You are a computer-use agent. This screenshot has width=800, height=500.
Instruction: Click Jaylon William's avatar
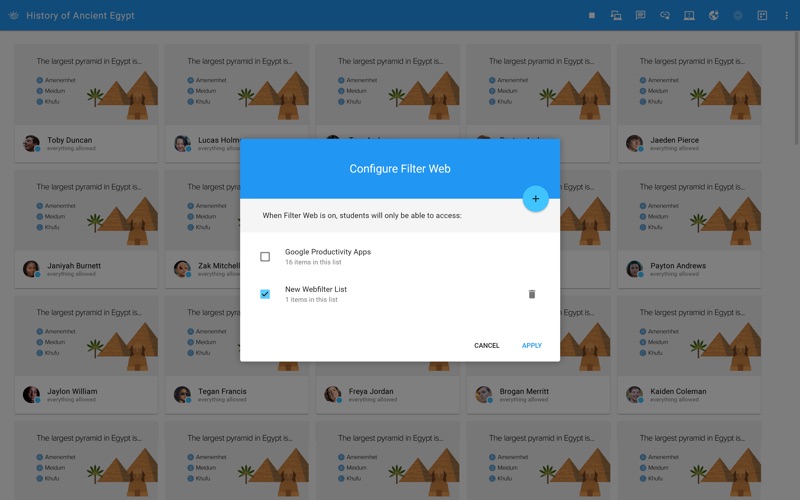31,394
